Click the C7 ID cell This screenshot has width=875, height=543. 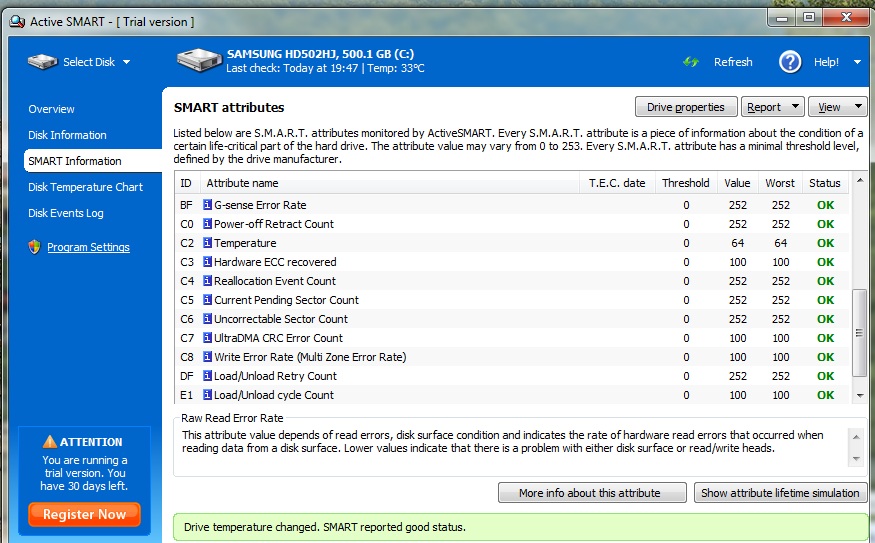187,338
